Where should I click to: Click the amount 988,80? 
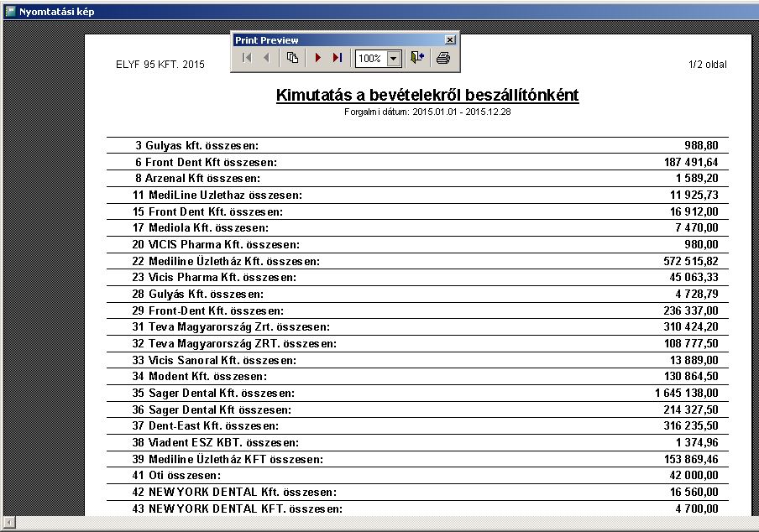pyautogui.click(x=701, y=145)
